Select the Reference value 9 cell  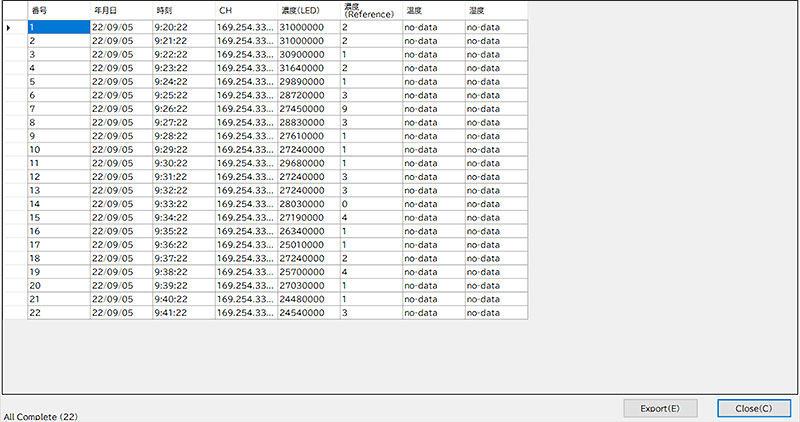[370, 108]
